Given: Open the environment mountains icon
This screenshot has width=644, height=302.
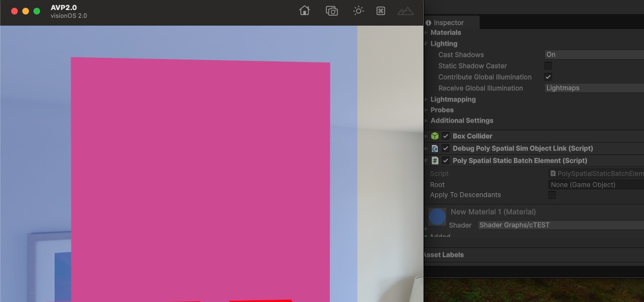Looking at the screenshot, I should coord(406,11).
